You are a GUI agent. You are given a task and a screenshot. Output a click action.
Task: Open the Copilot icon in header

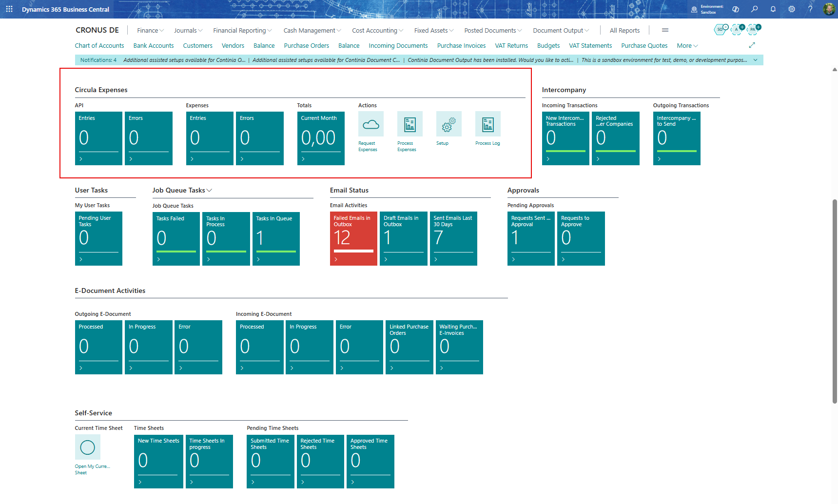tap(736, 9)
